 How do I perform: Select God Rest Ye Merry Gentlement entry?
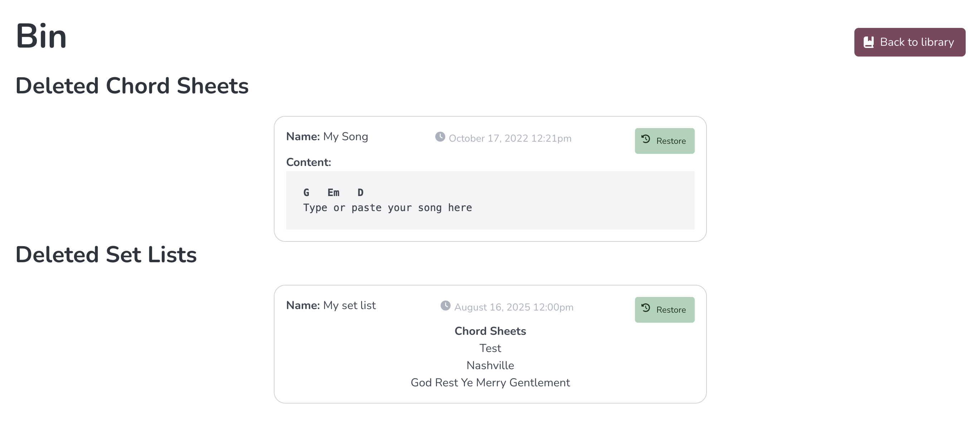[x=490, y=382]
